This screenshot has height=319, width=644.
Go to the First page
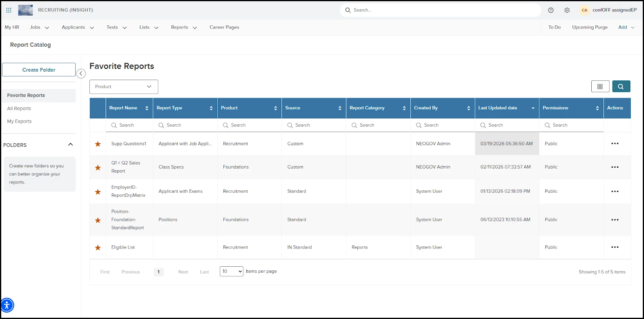click(x=105, y=272)
